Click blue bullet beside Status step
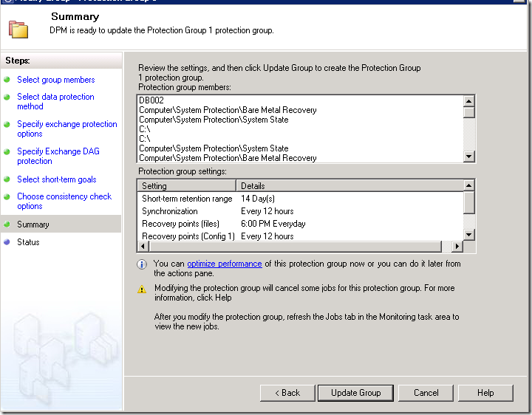This screenshot has height=415, width=532. 7,242
